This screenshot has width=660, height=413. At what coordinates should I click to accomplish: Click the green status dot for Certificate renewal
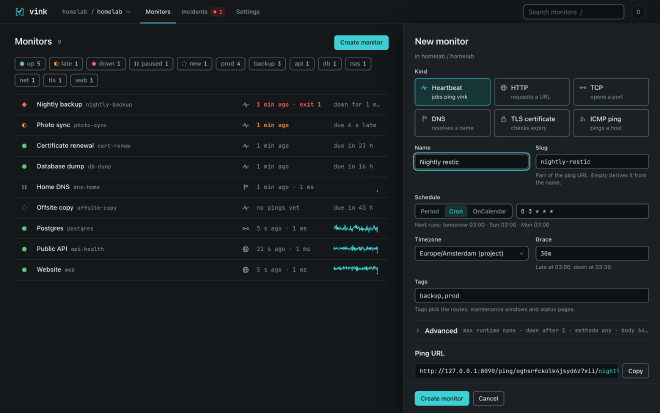click(24, 146)
